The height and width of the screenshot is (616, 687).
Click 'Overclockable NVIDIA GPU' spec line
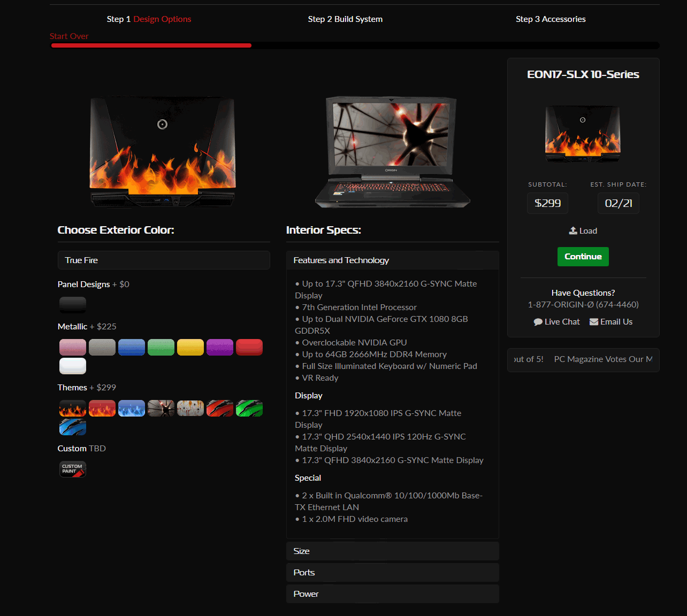(354, 343)
